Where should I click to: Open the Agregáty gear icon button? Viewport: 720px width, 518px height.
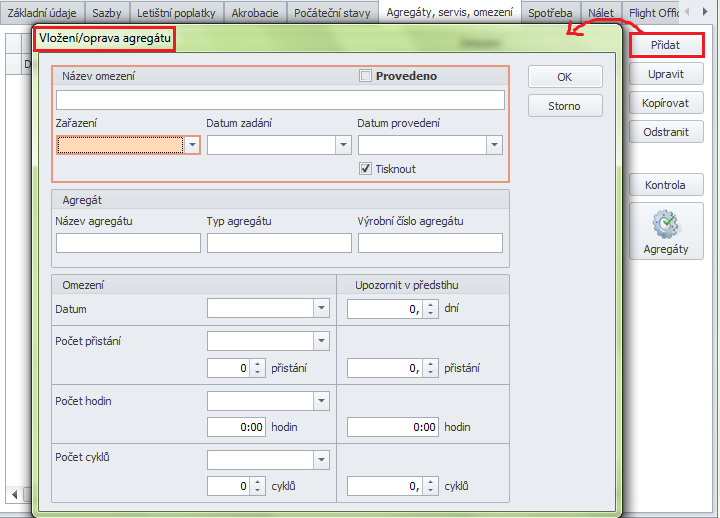point(665,231)
